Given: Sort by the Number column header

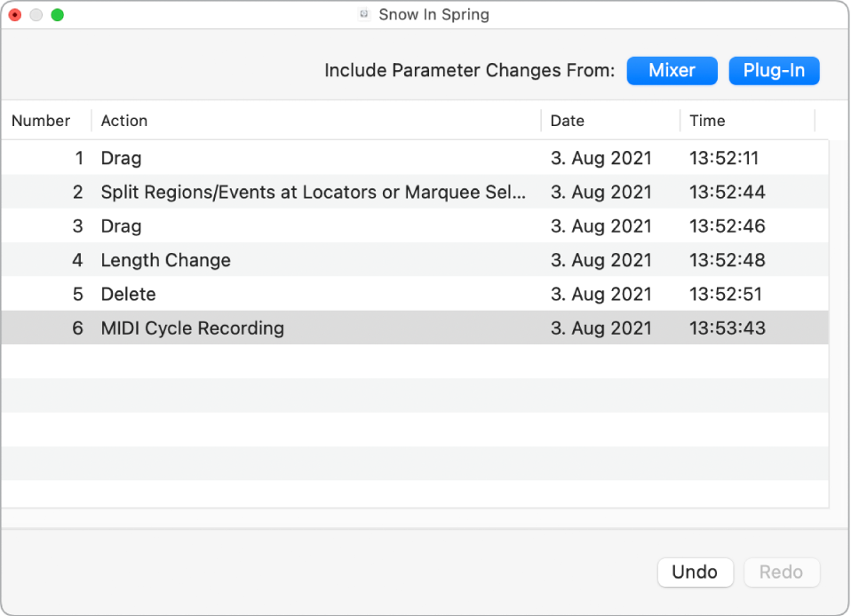Looking at the screenshot, I should pyautogui.click(x=41, y=121).
